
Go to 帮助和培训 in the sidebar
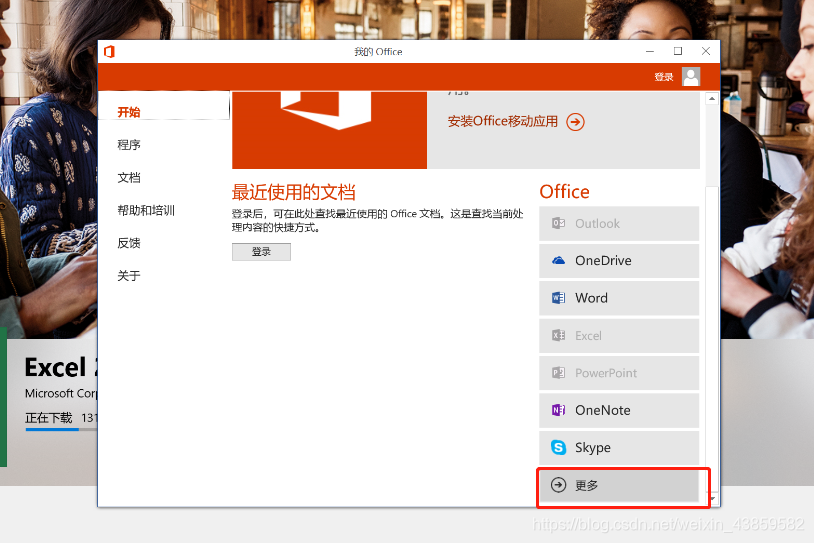coord(146,210)
